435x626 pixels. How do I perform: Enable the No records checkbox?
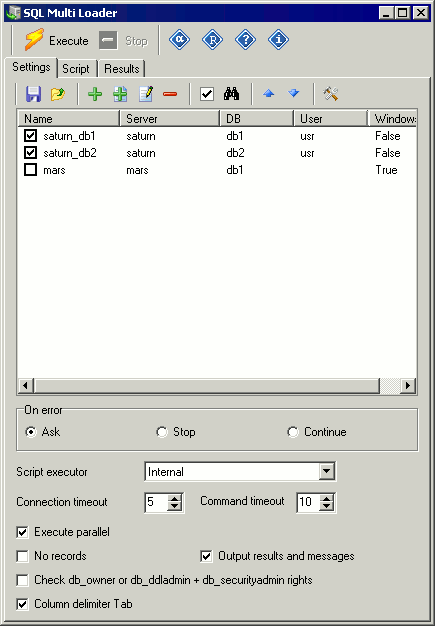22,556
